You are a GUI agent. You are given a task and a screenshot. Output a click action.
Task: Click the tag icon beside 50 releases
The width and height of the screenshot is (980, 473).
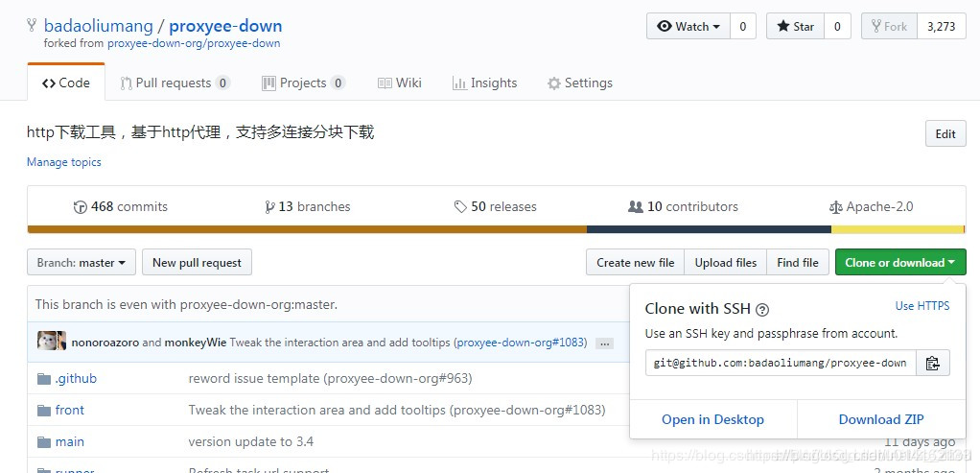click(x=460, y=207)
